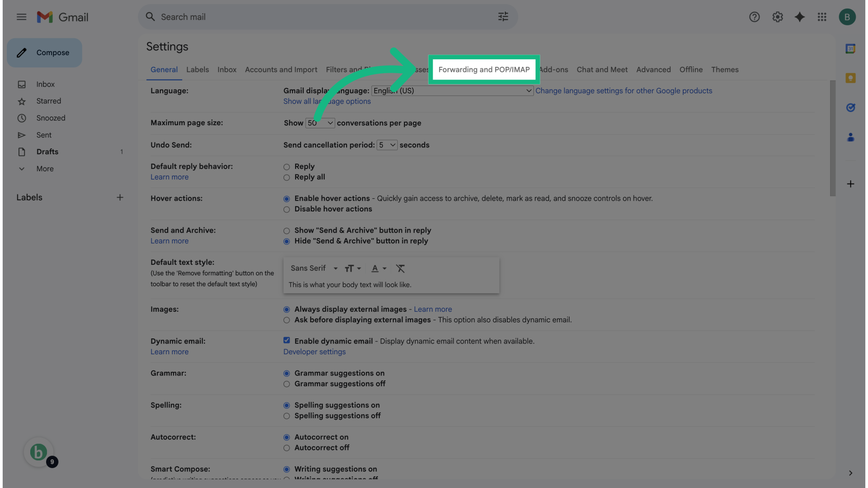This screenshot has height=488, width=868.
Task: Open Forwarding and POP/IMAP tab
Action: [x=484, y=70]
